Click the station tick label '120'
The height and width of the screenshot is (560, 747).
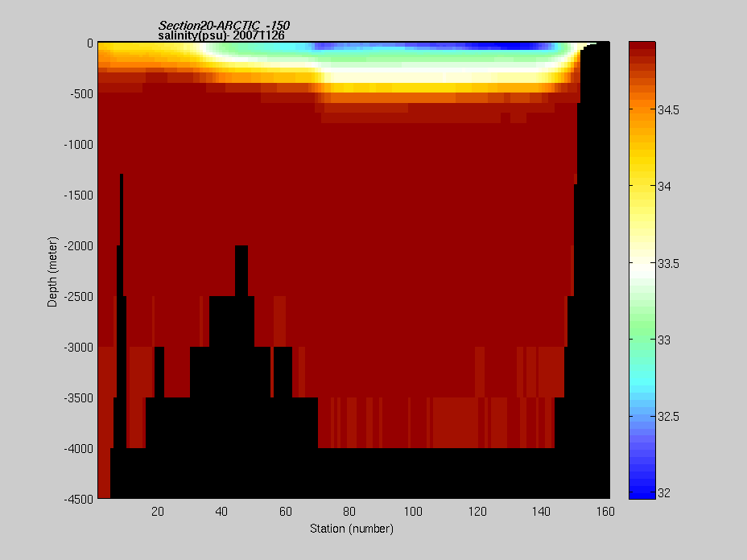(477, 512)
